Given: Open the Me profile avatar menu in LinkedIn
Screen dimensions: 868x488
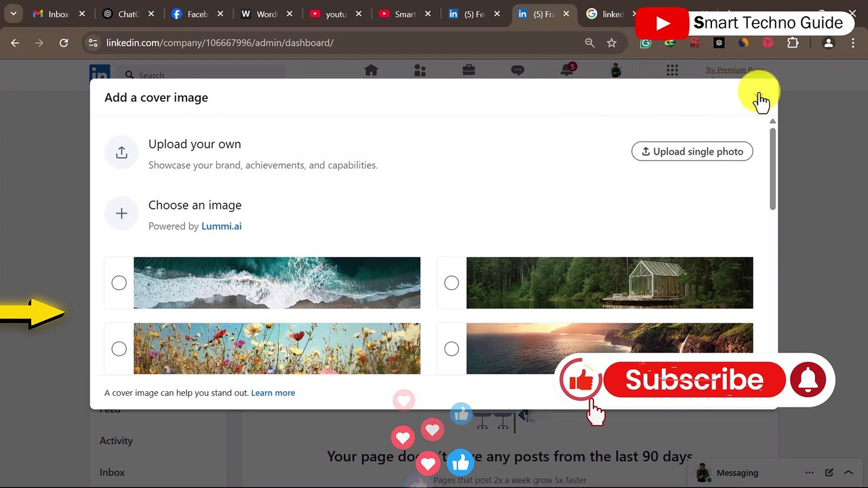Looking at the screenshot, I should coord(616,70).
